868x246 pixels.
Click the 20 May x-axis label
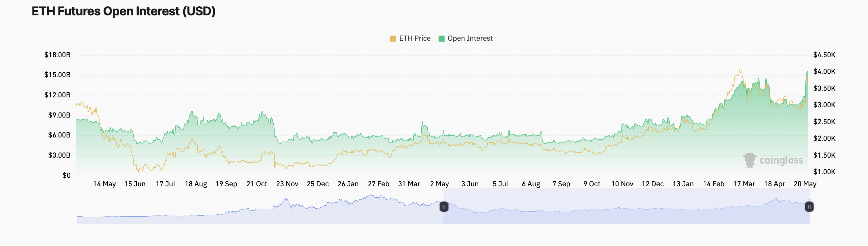point(805,184)
